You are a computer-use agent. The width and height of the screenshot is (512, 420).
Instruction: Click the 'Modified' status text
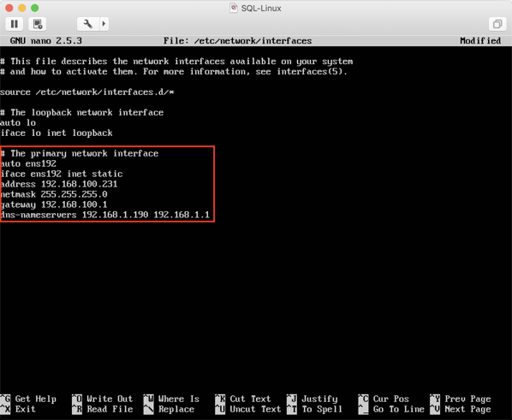pos(480,41)
